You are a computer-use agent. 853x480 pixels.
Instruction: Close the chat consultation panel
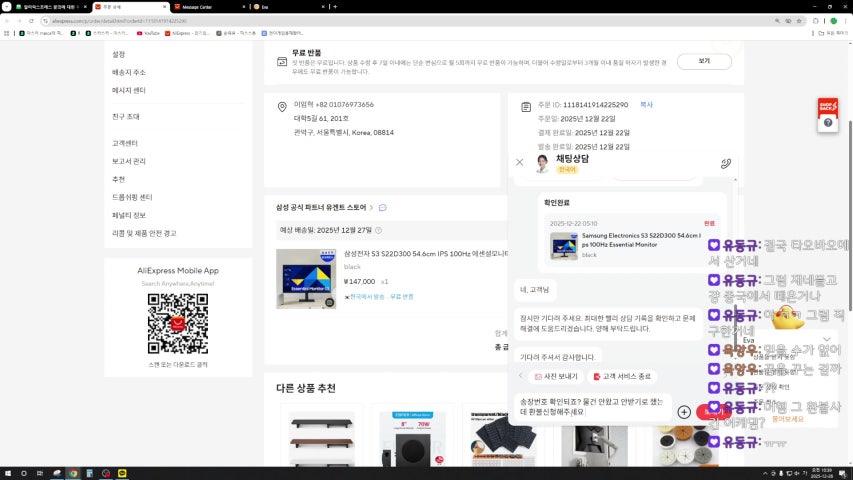(520, 162)
